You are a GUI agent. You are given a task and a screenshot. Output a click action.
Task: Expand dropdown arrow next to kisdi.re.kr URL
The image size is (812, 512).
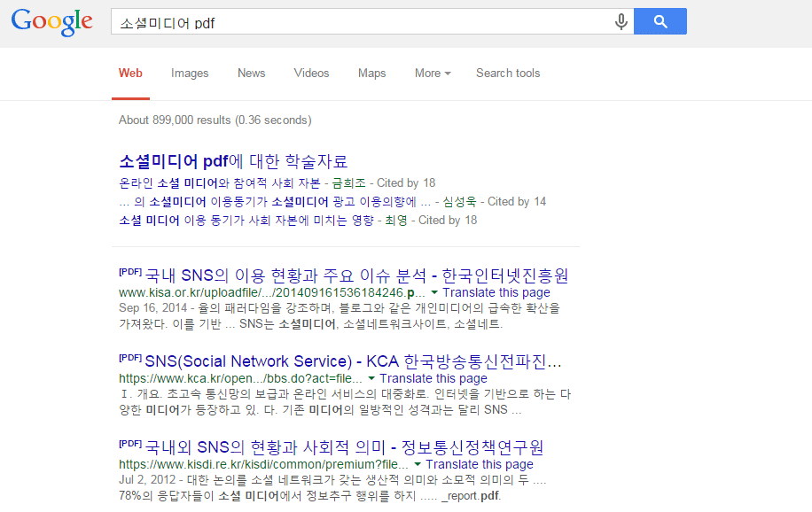[418, 464]
